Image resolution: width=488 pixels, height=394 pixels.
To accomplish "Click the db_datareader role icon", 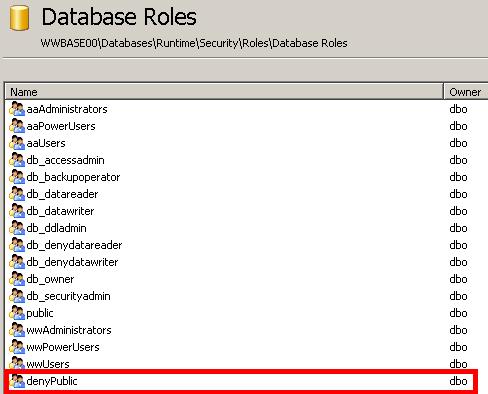I will (x=17, y=194).
